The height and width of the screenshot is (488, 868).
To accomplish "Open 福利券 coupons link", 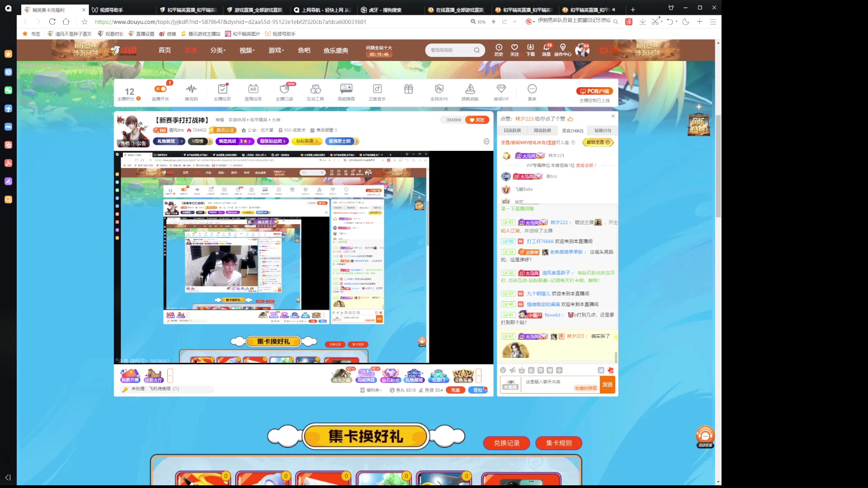I will tap(371, 390).
